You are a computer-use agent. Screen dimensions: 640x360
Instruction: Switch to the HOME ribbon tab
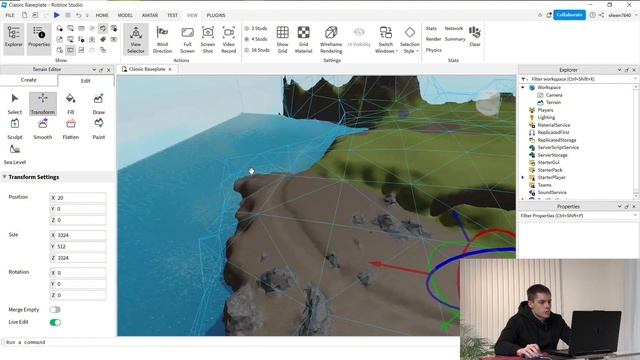coord(102,15)
